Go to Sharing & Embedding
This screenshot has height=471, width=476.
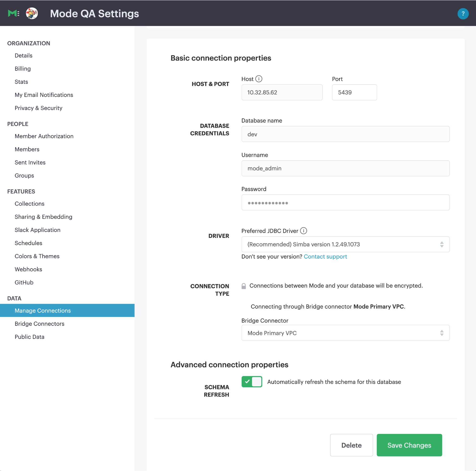43,217
